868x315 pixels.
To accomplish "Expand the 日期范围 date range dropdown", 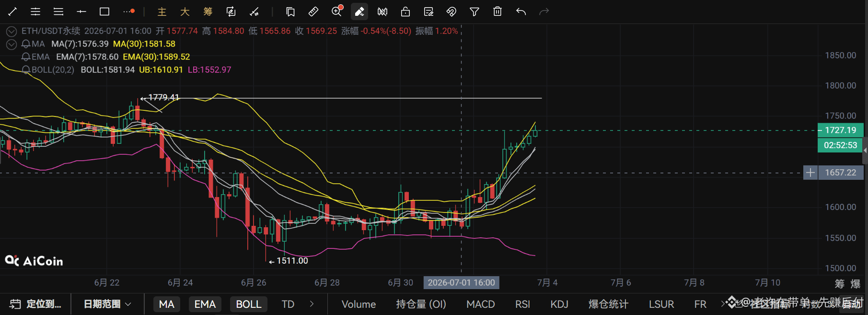I will pyautogui.click(x=107, y=304).
